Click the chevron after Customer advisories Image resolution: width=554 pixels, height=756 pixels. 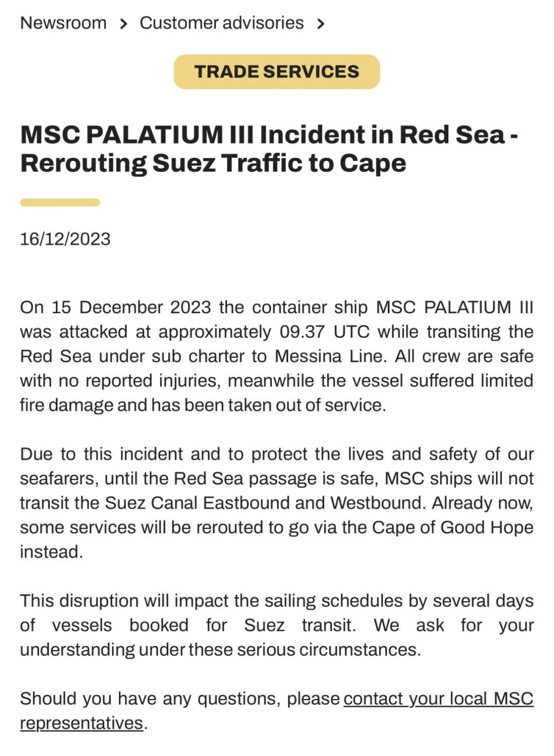pos(321,24)
